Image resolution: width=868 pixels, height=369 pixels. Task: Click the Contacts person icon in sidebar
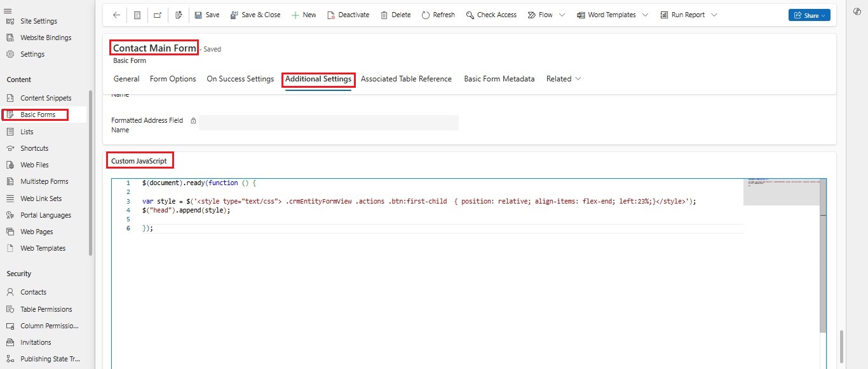pos(10,292)
